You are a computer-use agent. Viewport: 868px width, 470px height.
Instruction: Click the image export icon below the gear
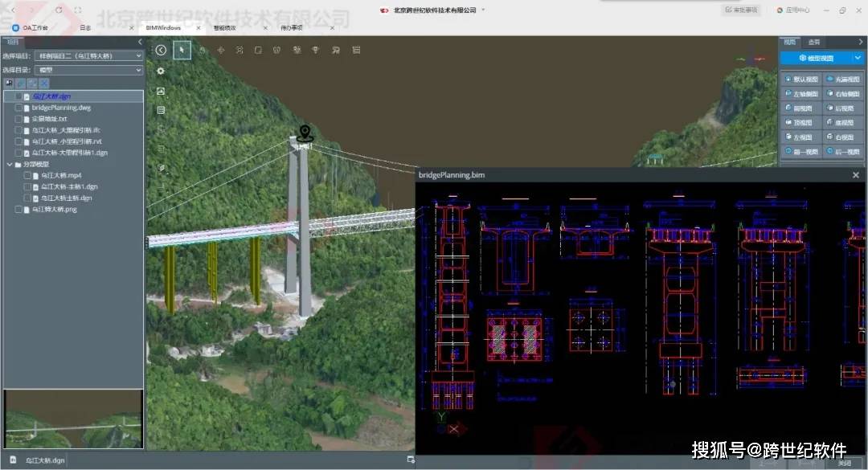[161, 91]
